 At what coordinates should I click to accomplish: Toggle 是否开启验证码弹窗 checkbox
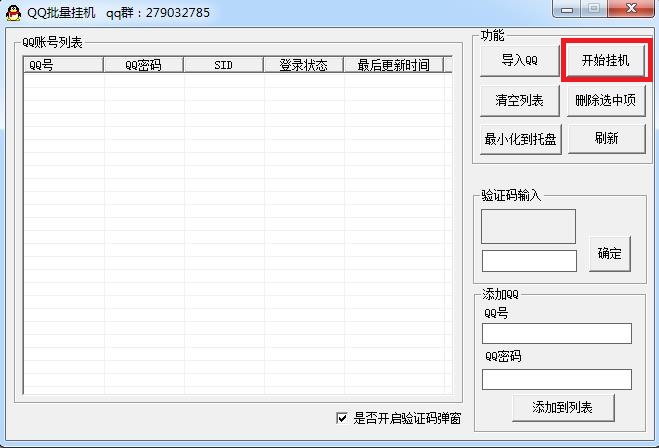point(342,418)
